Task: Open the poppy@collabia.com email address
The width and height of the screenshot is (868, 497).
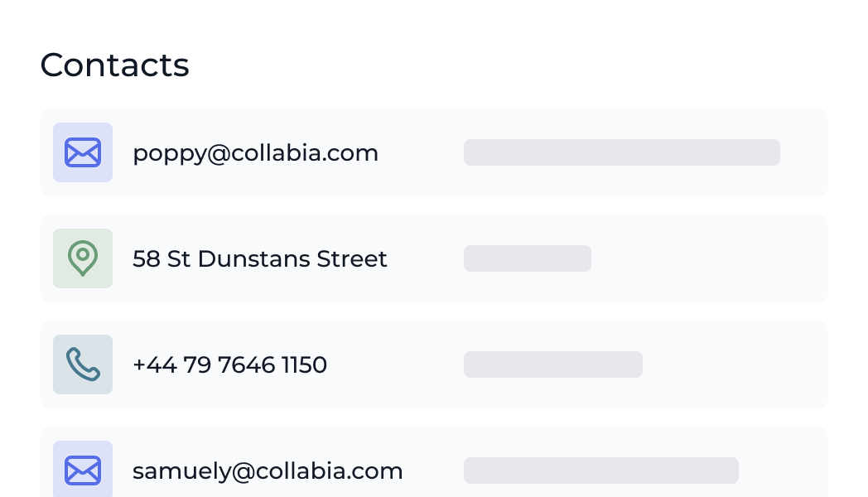Action: [x=255, y=153]
